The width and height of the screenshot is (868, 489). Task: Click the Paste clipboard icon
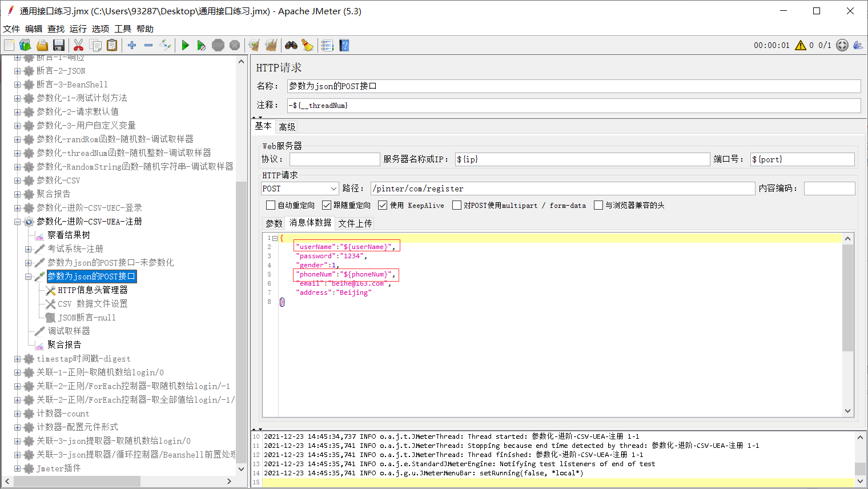[x=112, y=45]
